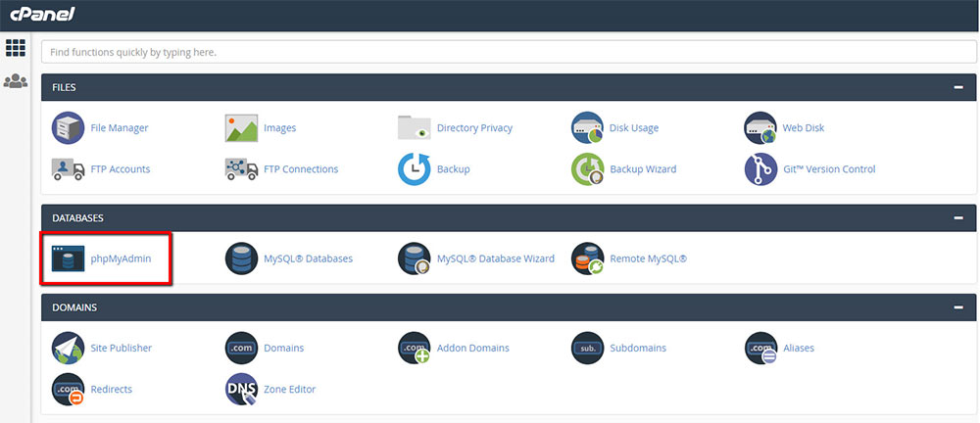Open the Web Disk link
Viewport: 980px width, 423px height.
(x=804, y=128)
